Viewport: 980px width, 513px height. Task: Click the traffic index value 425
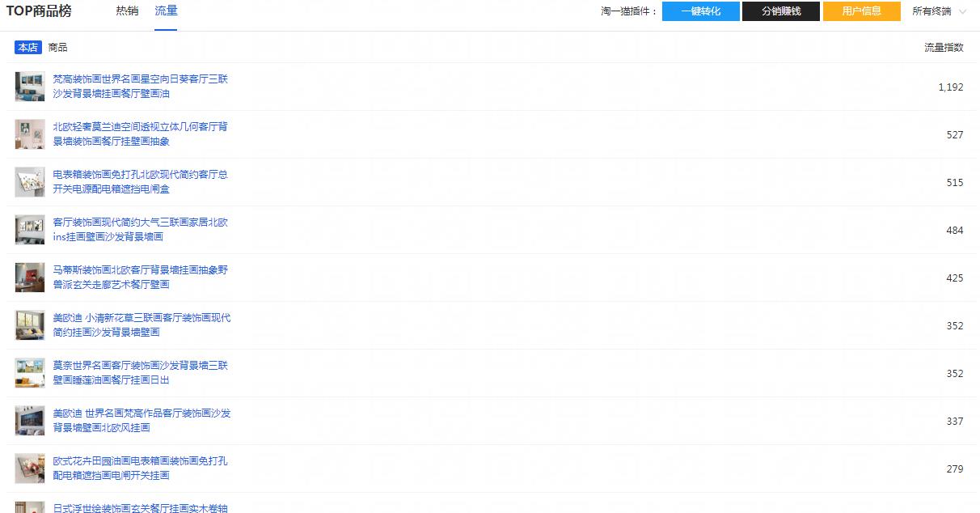coord(955,278)
